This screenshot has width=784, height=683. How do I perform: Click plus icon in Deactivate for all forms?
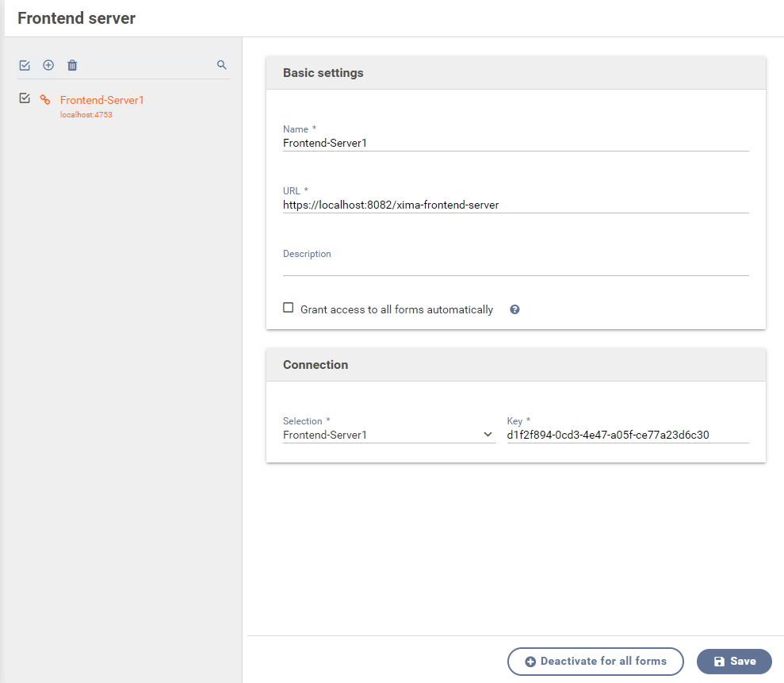(530, 661)
